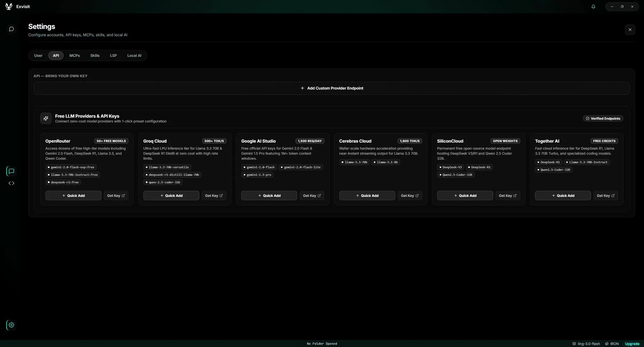Click the ling-3.0-flash model indicator
Viewport: 644px width, 347px height.
click(x=586, y=344)
